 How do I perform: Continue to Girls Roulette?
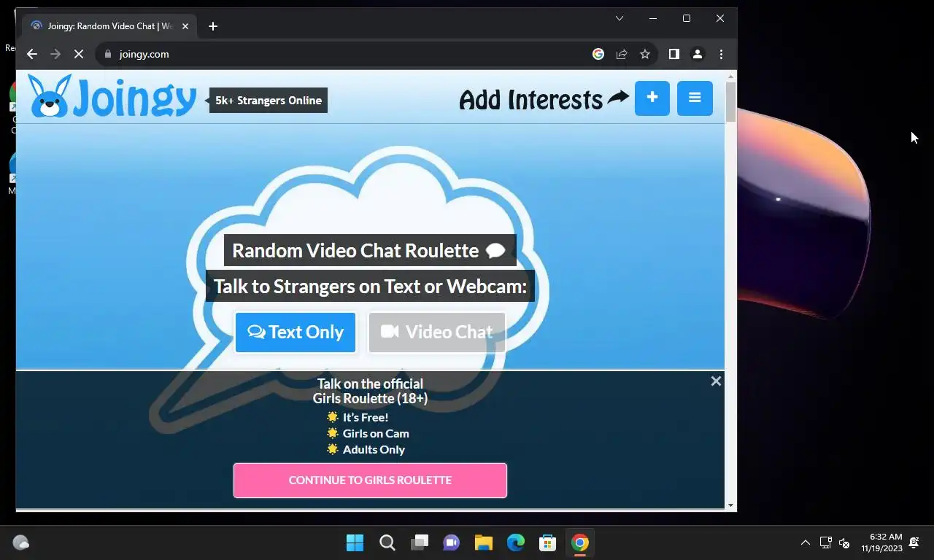pos(370,480)
